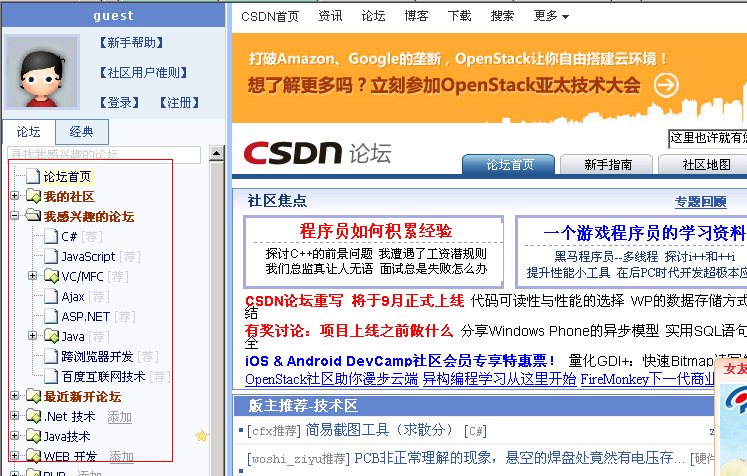Expand the Java [荐] tree node

(32, 335)
